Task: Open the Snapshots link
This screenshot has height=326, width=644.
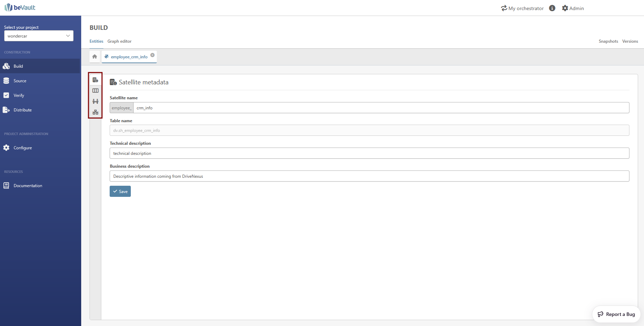Action: click(608, 41)
